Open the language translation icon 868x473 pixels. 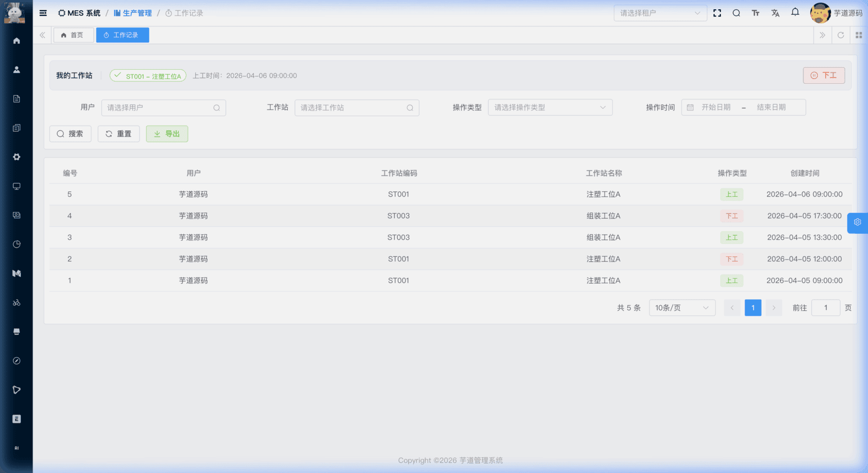pos(775,13)
